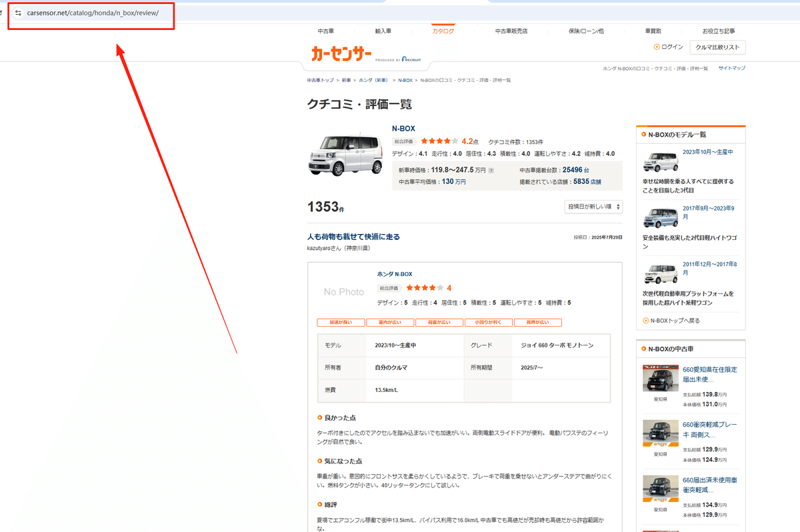Click the カーセンサー logo
800x532 pixels.
pyautogui.click(x=341, y=54)
